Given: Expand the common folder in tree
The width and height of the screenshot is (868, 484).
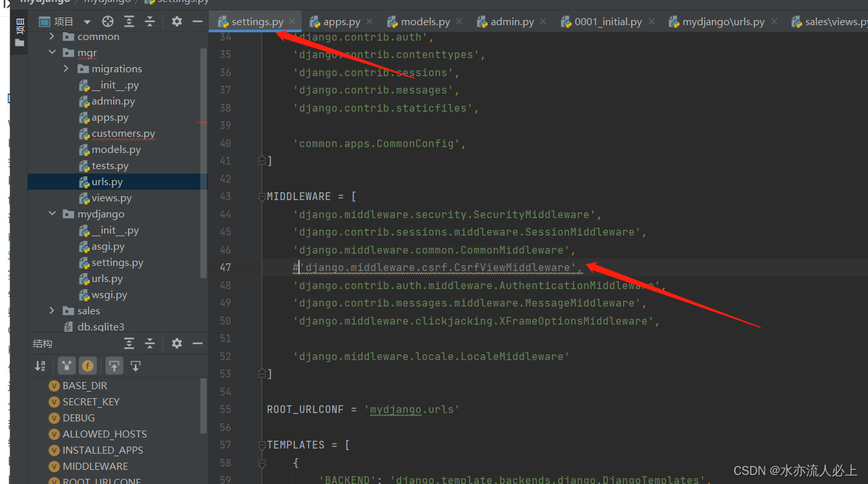Looking at the screenshot, I should point(52,37).
